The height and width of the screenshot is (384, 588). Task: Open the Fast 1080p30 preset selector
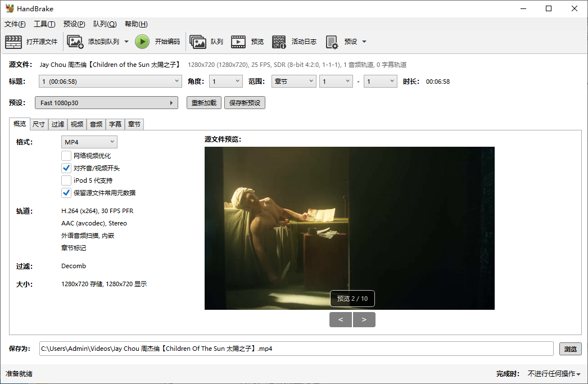tap(106, 103)
